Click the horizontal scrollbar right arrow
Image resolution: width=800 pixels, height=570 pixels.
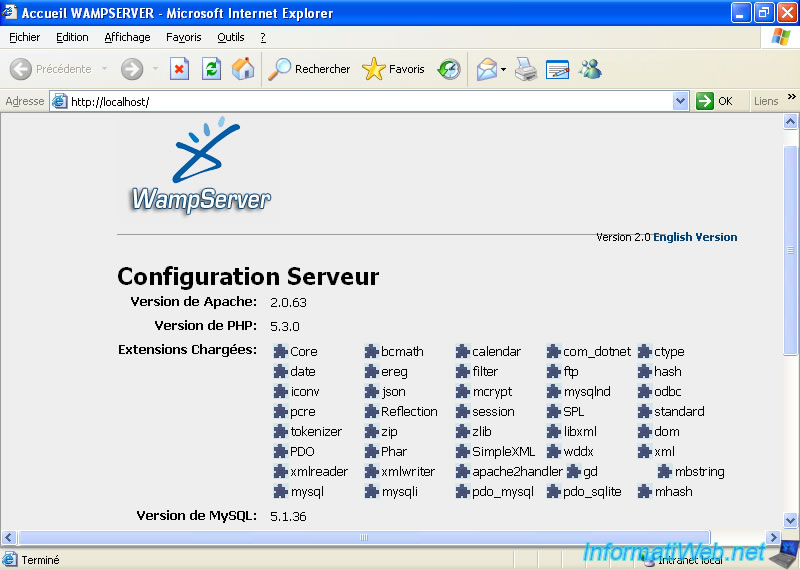coord(773,537)
